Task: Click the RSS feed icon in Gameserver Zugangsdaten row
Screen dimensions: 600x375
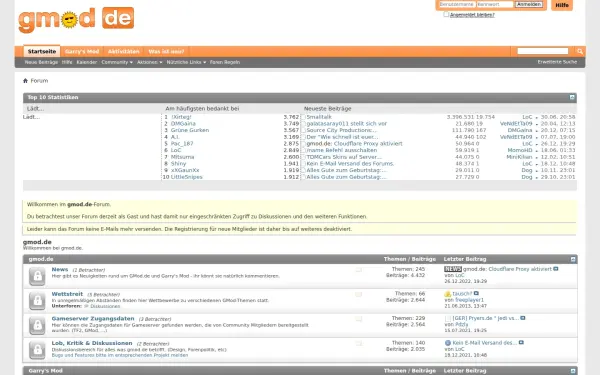Action: pyautogui.click(x=359, y=319)
